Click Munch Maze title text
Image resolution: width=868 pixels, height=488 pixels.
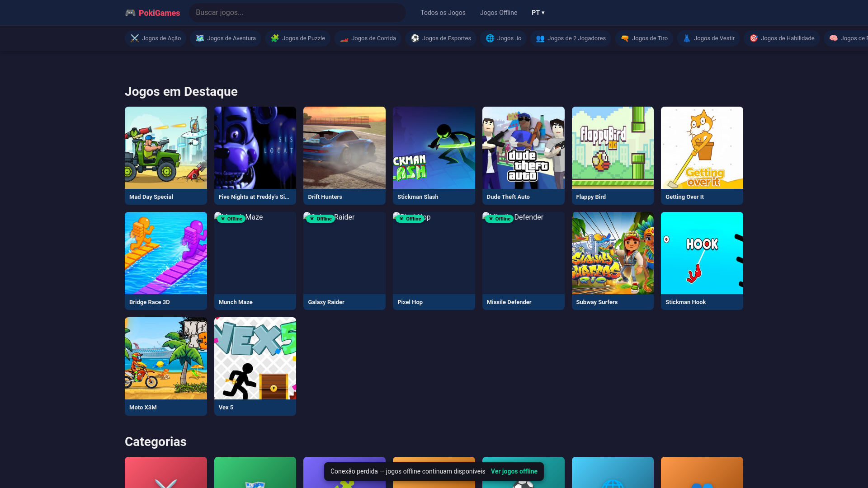pyautogui.click(x=236, y=302)
